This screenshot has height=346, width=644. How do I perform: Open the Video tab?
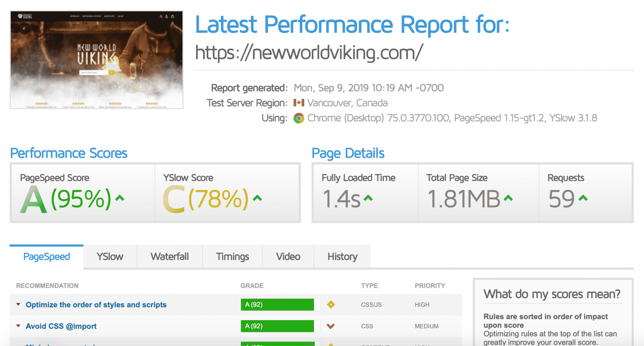point(288,257)
